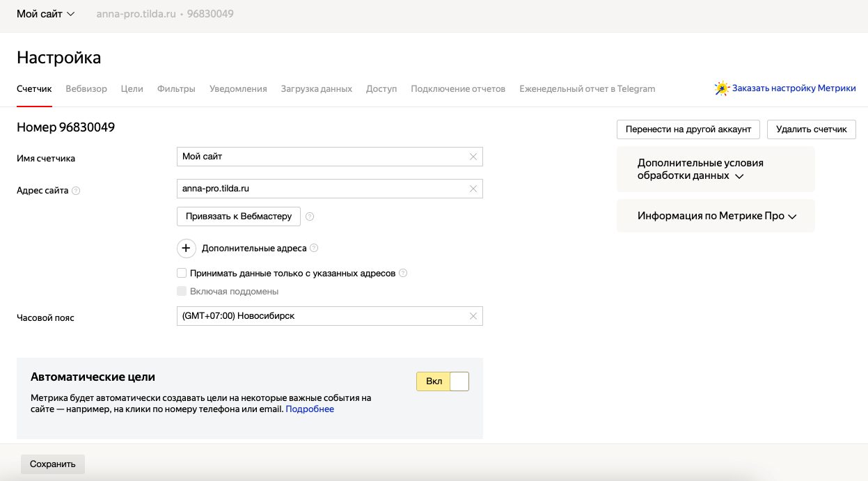The image size is (868, 481).
Task: Click the Настройка page heading
Action: (59, 58)
